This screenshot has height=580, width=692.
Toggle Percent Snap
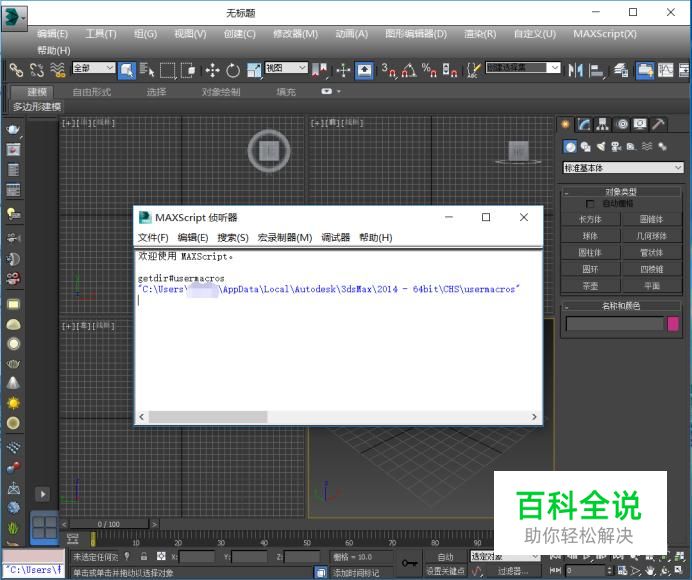(x=429, y=70)
